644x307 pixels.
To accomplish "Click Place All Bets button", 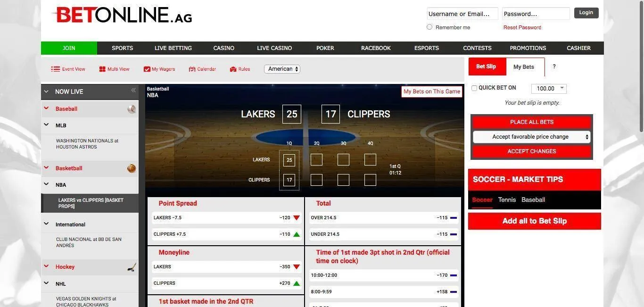I will point(532,122).
